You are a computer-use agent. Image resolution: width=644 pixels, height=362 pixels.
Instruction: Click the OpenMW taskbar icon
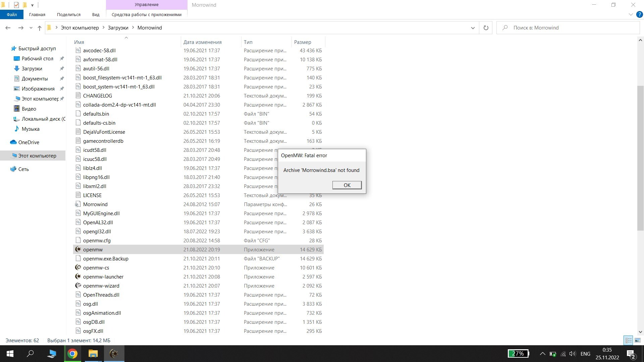[x=114, y=354]
